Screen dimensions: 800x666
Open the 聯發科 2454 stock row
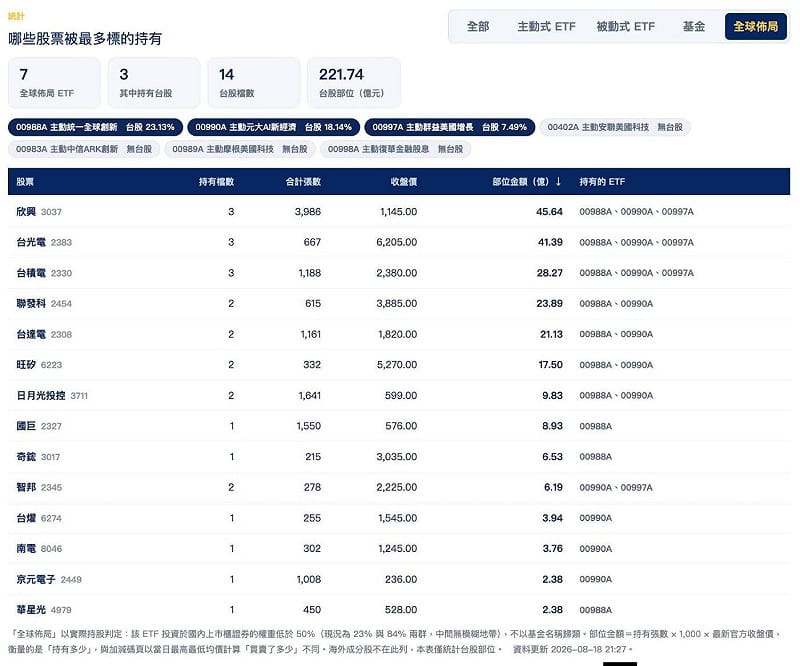[x=399, y=304]
